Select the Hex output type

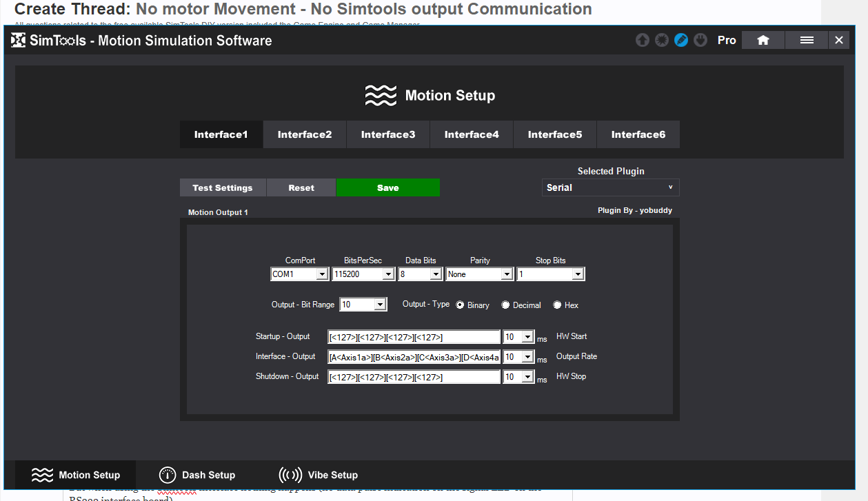(557, 305)
